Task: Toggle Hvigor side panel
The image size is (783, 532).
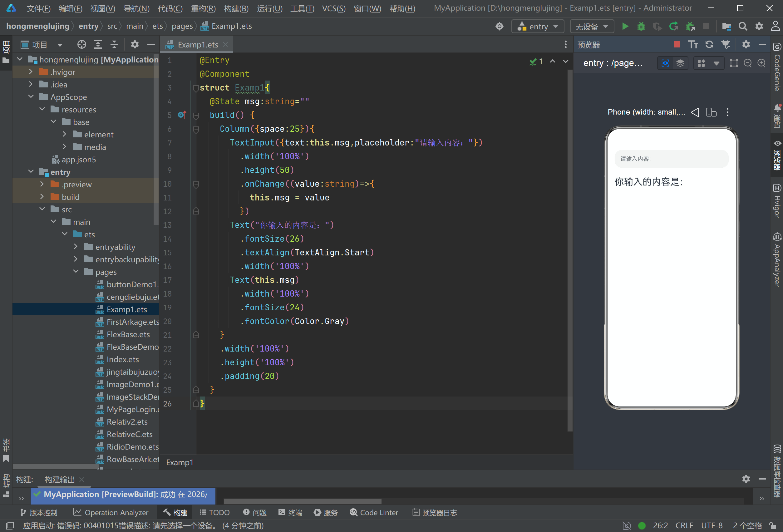Action: 777,201
